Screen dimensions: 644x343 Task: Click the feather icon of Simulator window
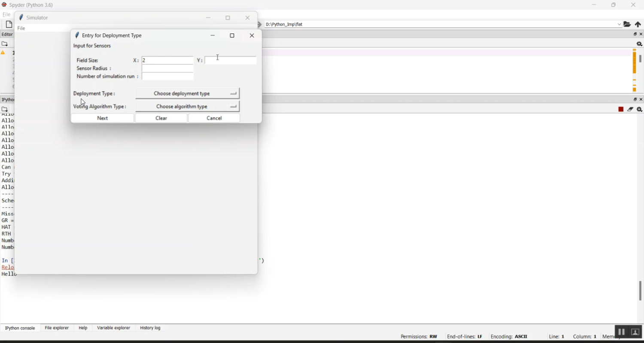pyautogui.click(x=21, y=18)
